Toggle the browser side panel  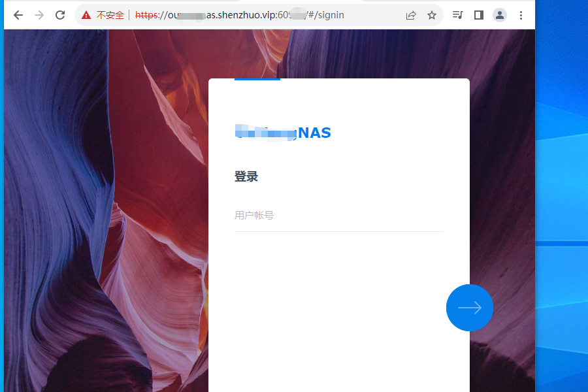(479, 15)
